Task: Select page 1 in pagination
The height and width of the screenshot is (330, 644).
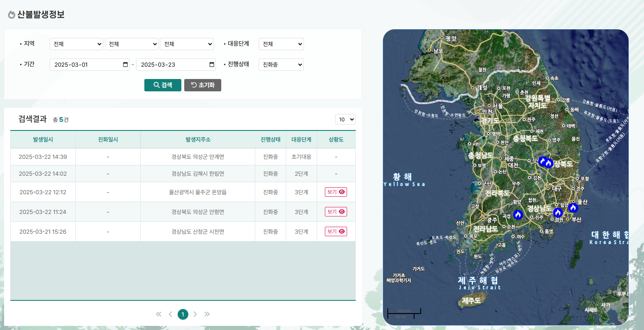Action: (183, 314)
